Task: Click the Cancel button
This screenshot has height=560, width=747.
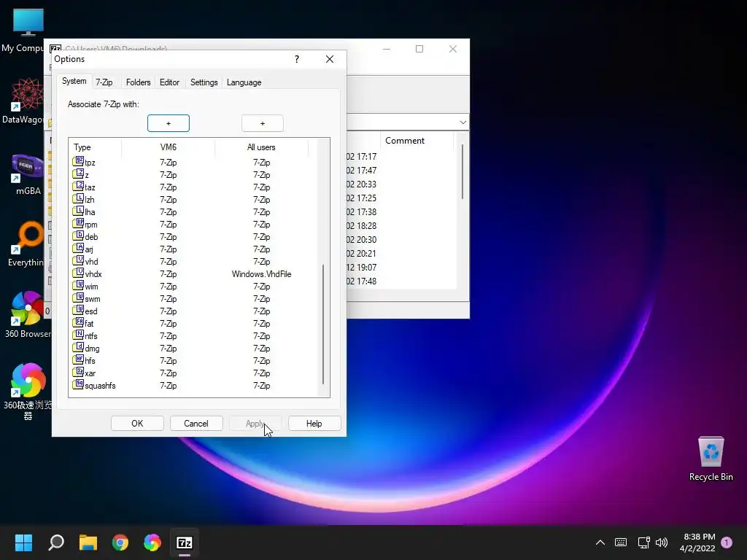Action: (196, 424)
